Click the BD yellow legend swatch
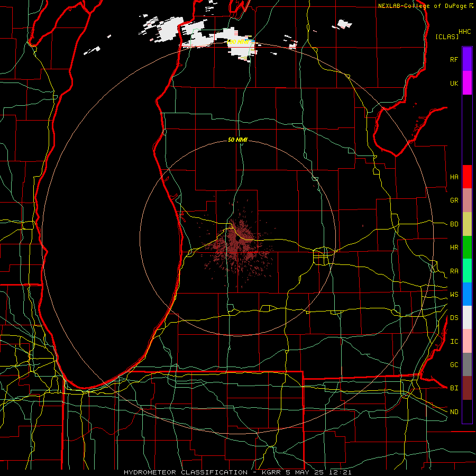 click(467, 224)
